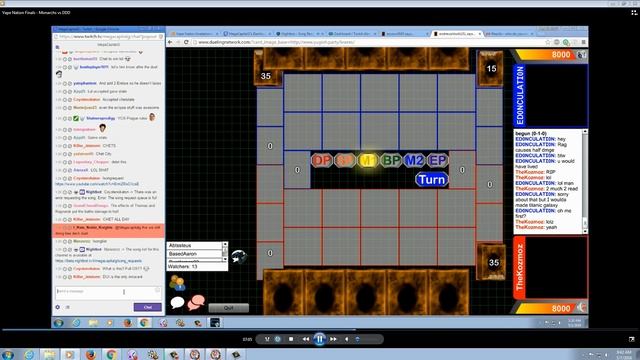The image size is (640, 360).
Task: Click the Chat button in Twitch popout
Action: click(x=147, y=307)
